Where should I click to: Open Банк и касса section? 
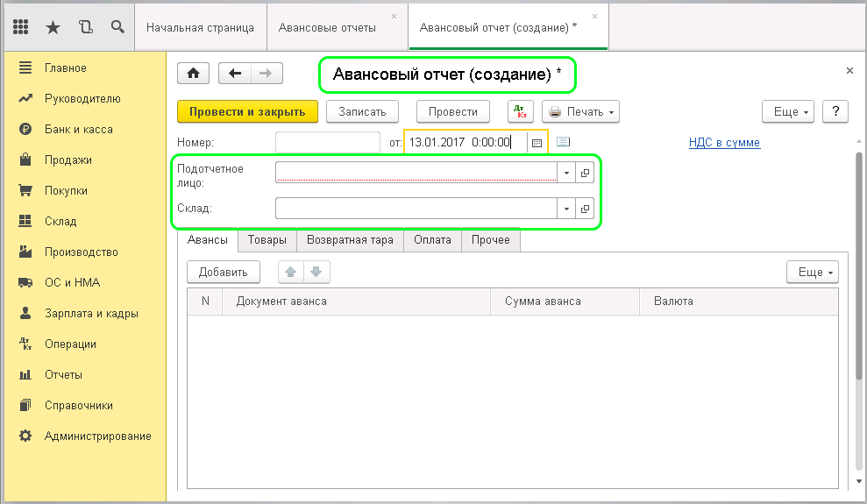[x=79, y=129]
